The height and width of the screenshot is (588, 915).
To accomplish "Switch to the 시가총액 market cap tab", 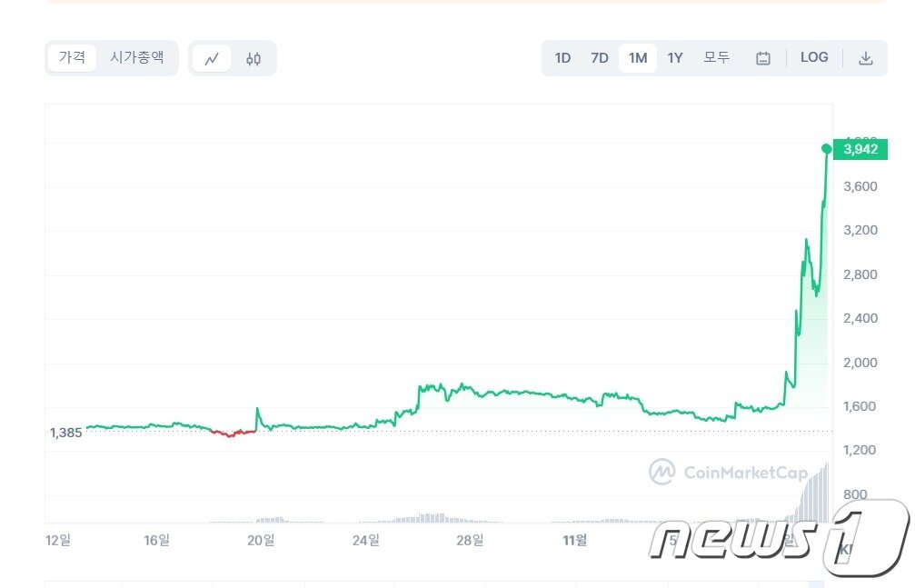I will [137, 57].
